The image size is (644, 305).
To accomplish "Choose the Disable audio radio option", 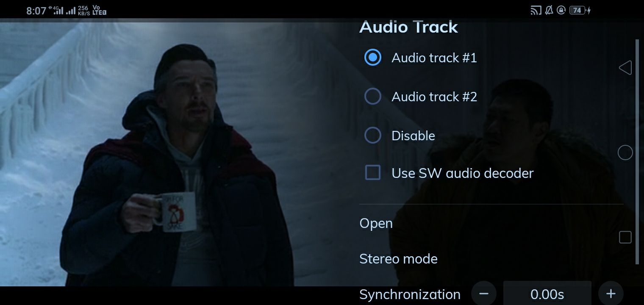I will 373,135.
